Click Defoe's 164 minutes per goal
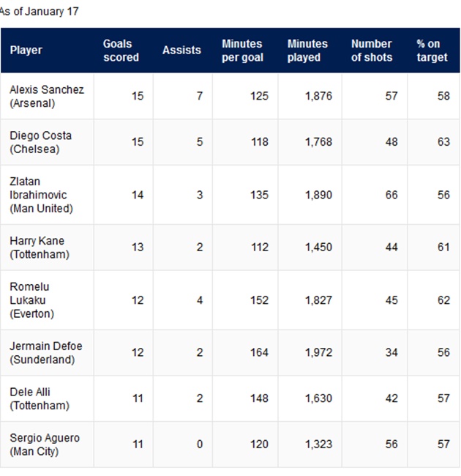The height and width of the screenshot is (476, 461). (259, 353)
